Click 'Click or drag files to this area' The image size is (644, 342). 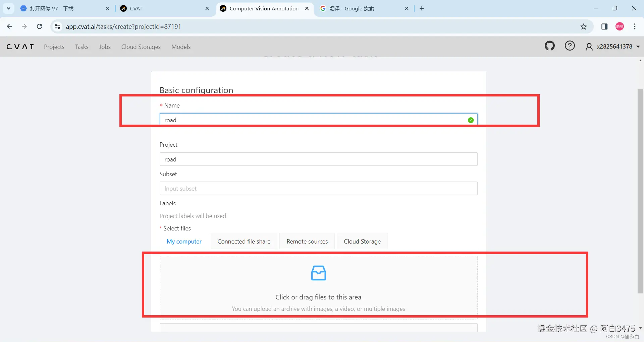[318, 297]
